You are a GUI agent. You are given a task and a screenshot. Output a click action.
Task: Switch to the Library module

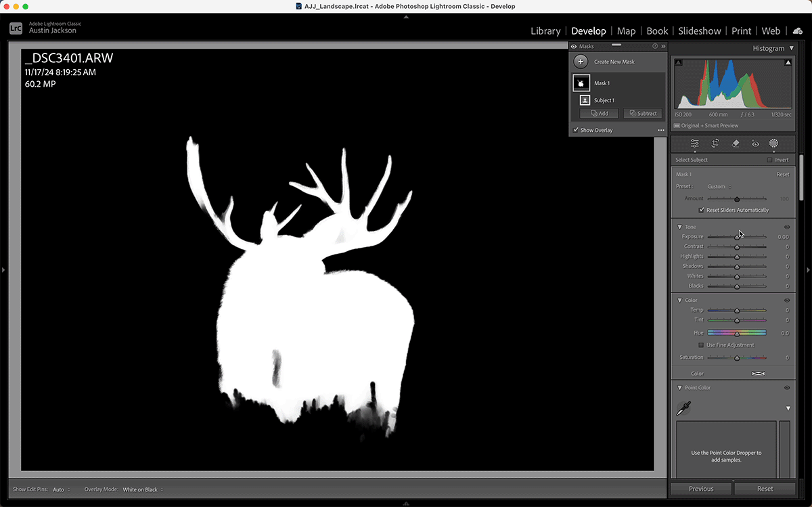545,31
